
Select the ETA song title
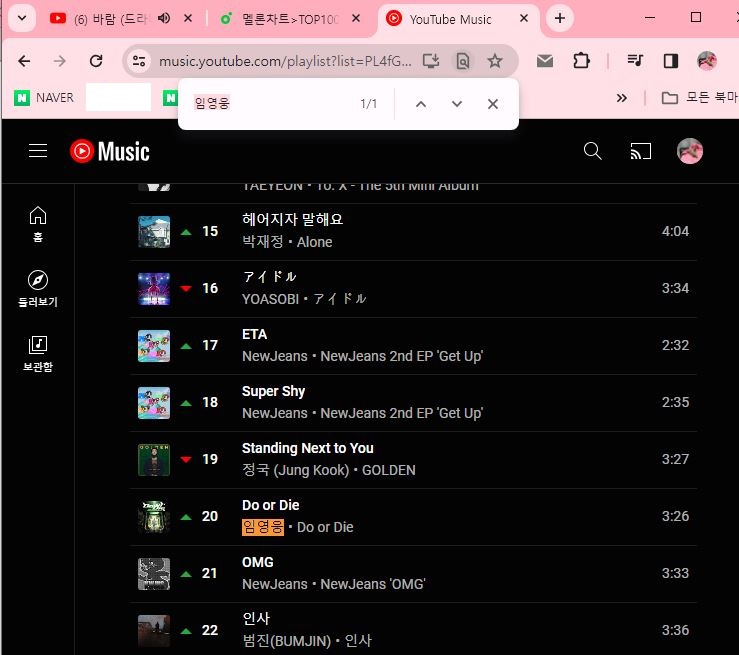(x=255, y=334)
